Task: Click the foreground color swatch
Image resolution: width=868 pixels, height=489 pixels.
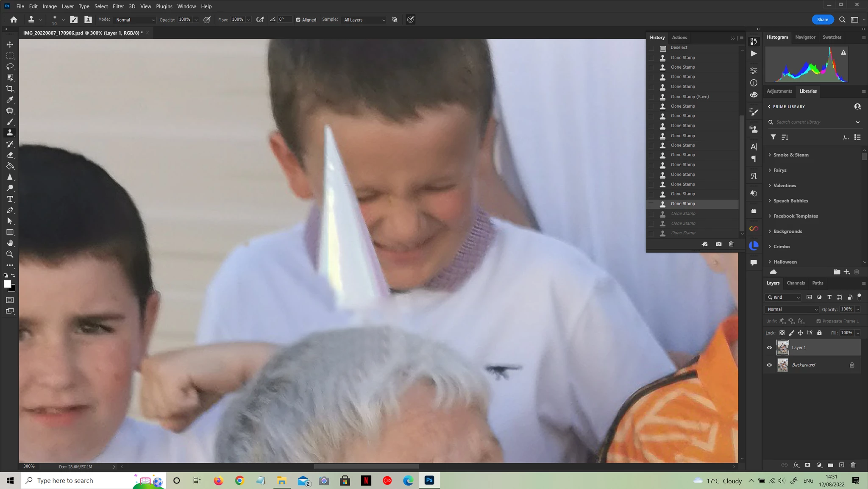Action: pyautogui.click(x=7, y=284)
